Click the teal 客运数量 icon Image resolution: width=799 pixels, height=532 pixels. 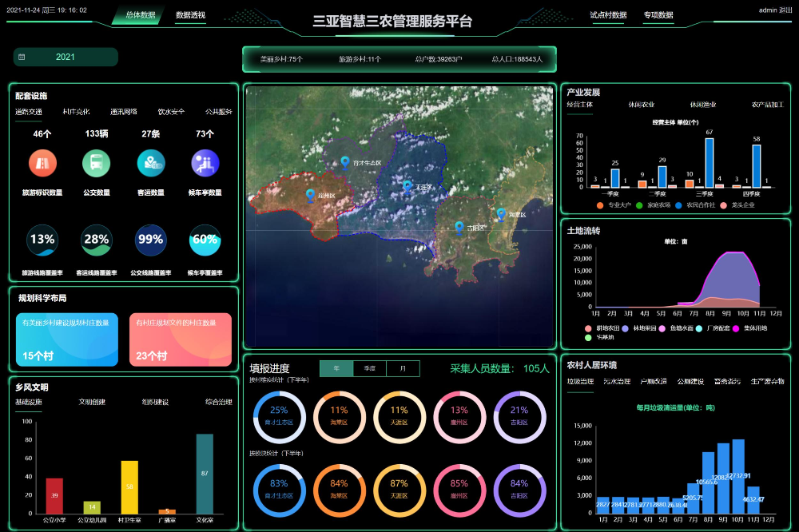point(151,163)
